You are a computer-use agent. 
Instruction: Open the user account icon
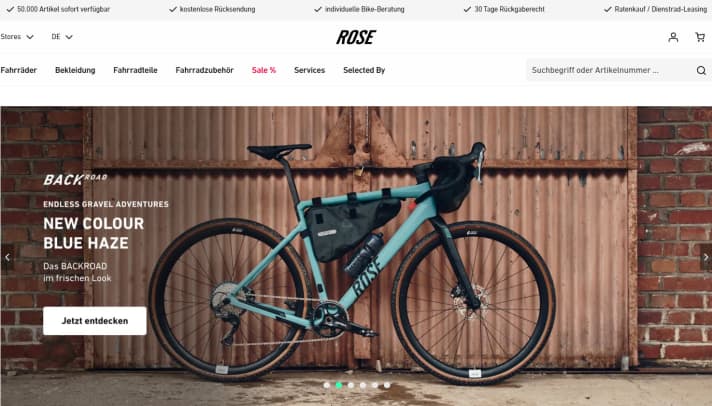pyautogui.click(x=673, y=37)
